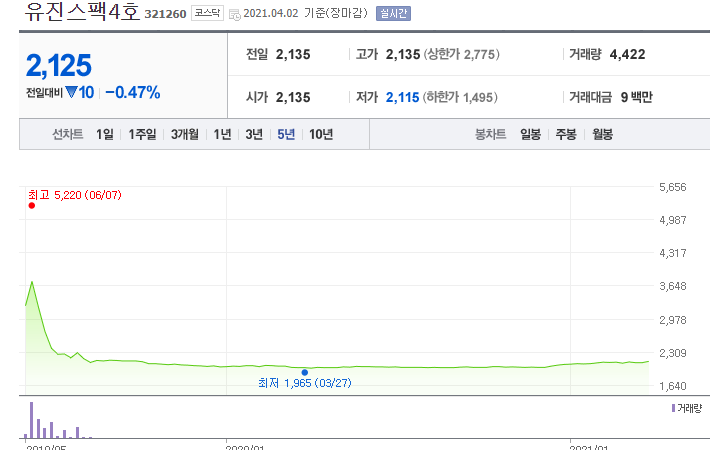The width and height of the screenshot is (710, 450).
Task: Click the 전일 value 2,135
Action: (x=293, y=54)
